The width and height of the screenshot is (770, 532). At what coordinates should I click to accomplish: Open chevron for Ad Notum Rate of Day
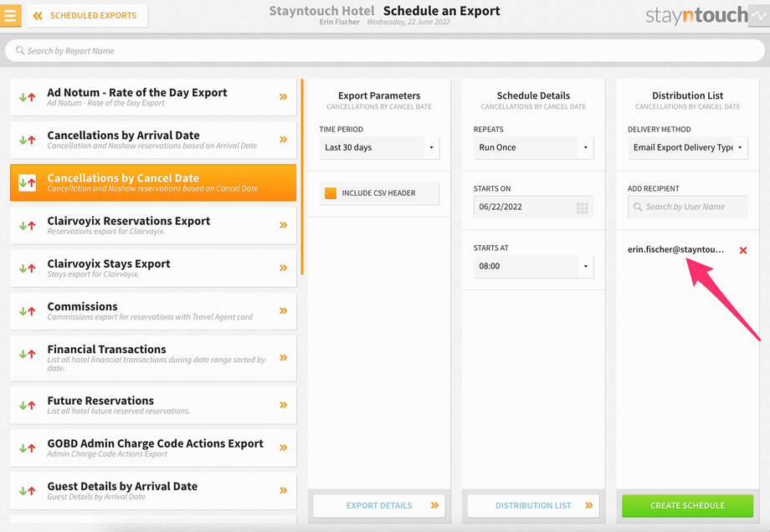[284, 97]
